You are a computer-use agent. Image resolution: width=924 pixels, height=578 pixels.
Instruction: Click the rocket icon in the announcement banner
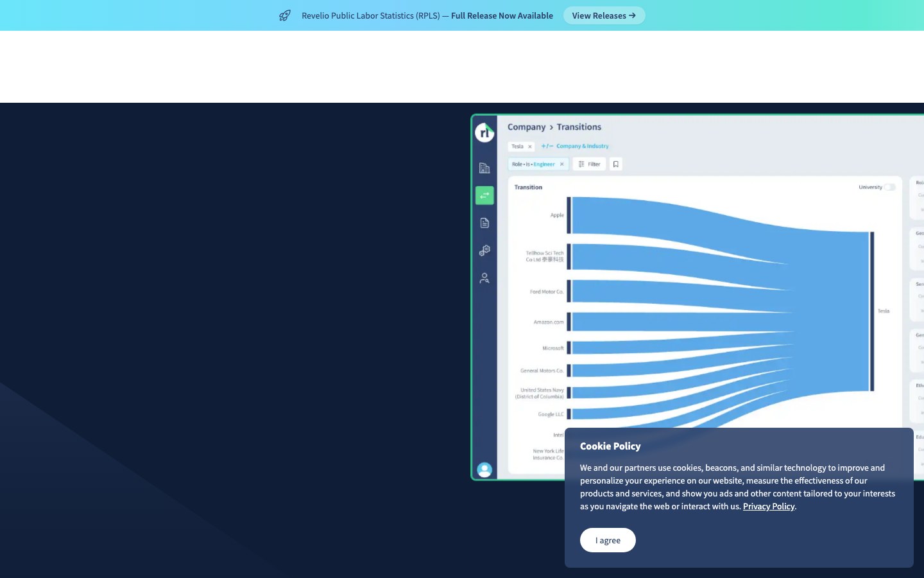(285, 15)
